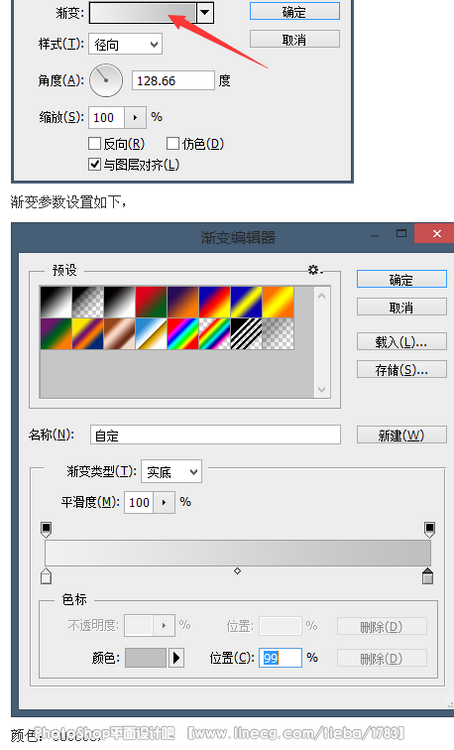This screenshot has width=454, height=750.
Task: Select the left opacity stop above gradient bar
Action: (46, 529)
